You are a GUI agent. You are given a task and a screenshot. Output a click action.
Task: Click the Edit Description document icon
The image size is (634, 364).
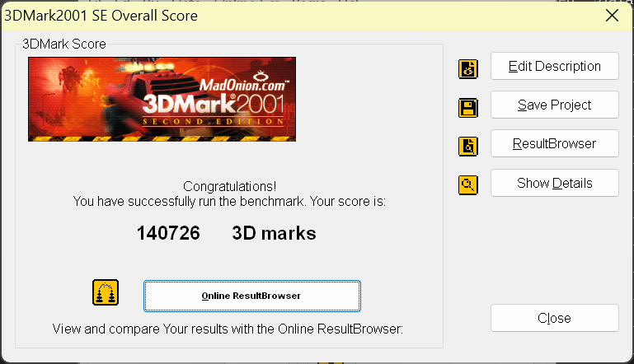tap(468, 68)
